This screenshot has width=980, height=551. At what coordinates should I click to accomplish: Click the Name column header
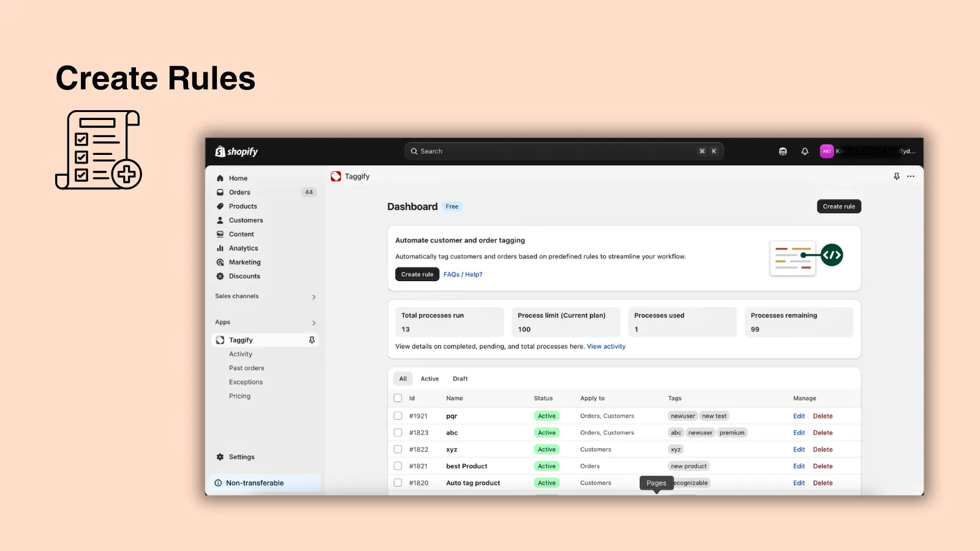click(x=454, y=398)
